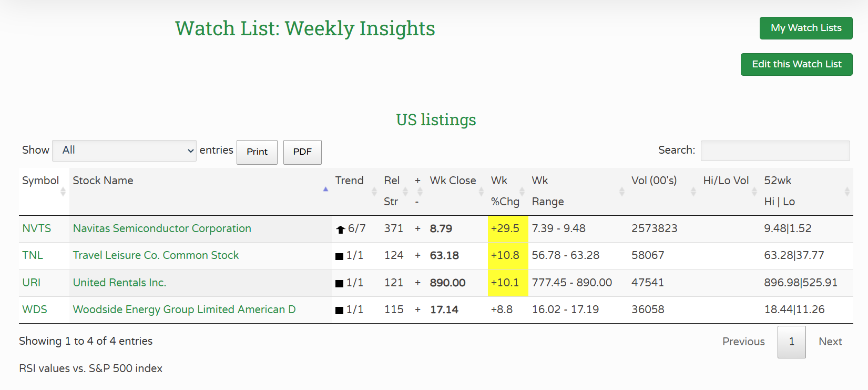Click week range 777.45 - 890.00

571,283
